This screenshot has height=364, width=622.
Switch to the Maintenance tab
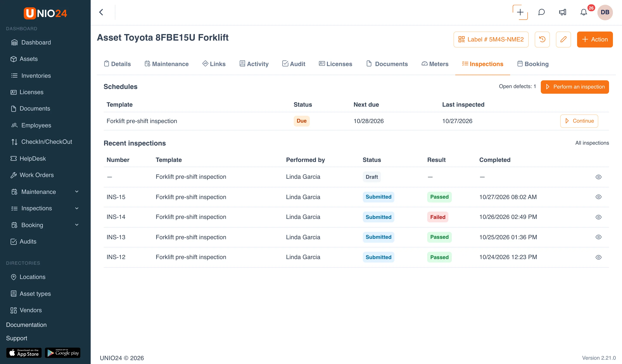point(166,64)
